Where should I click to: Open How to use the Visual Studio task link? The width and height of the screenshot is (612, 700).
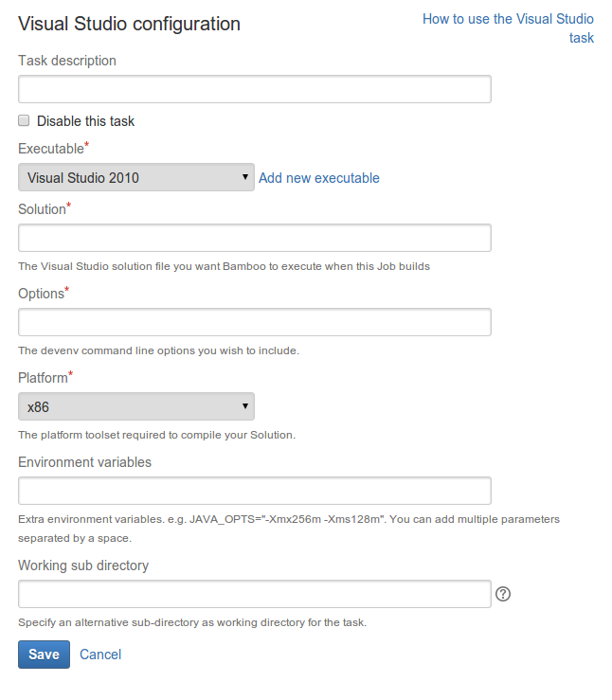click(x=508, y=28)
